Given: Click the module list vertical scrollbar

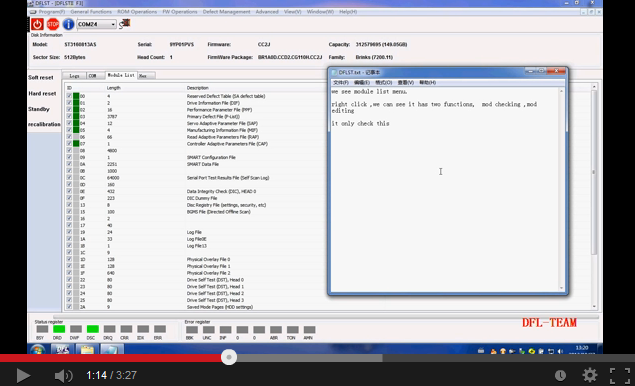Looking at the screenshot, I should 594,172.
